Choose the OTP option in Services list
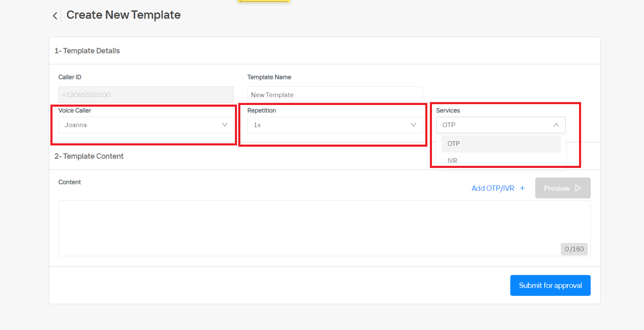The width and height of the screenshot is (644, 330). click(501, 144)
